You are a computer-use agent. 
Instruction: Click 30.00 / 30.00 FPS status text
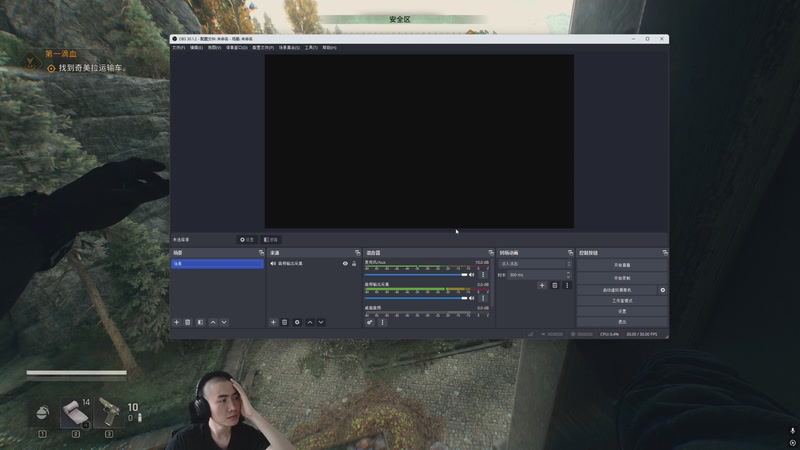(x=642, y=335)
